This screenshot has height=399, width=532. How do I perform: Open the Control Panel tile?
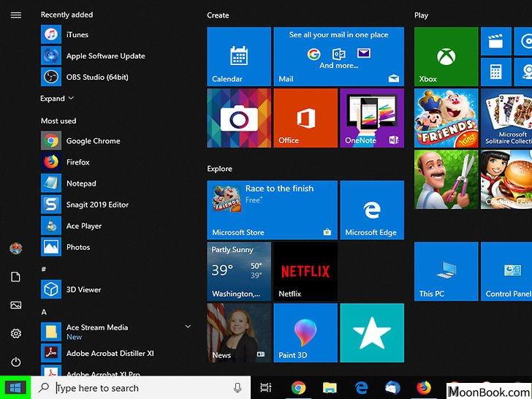[506, 271]
